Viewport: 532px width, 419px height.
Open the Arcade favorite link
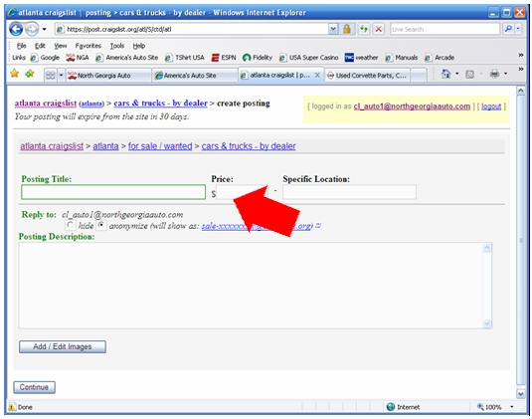pos(440,58)
